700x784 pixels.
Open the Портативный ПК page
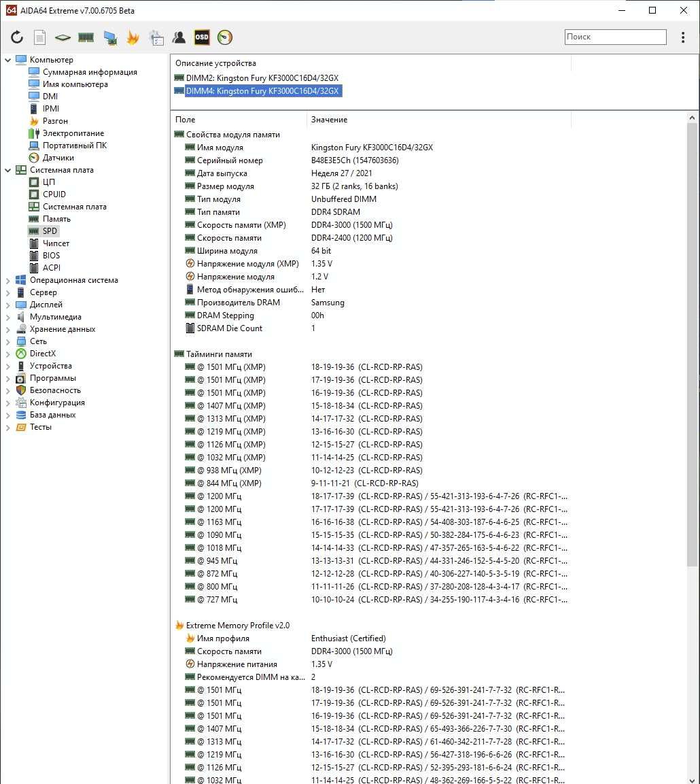pyautogui.click(x=75, y=146)
